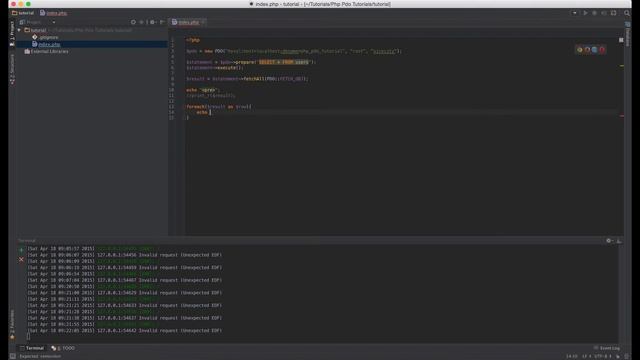The height and width of the screenshot is (360, 640).
Task: Hide the Terminal panel icon
Action: [x=619, y=241]
